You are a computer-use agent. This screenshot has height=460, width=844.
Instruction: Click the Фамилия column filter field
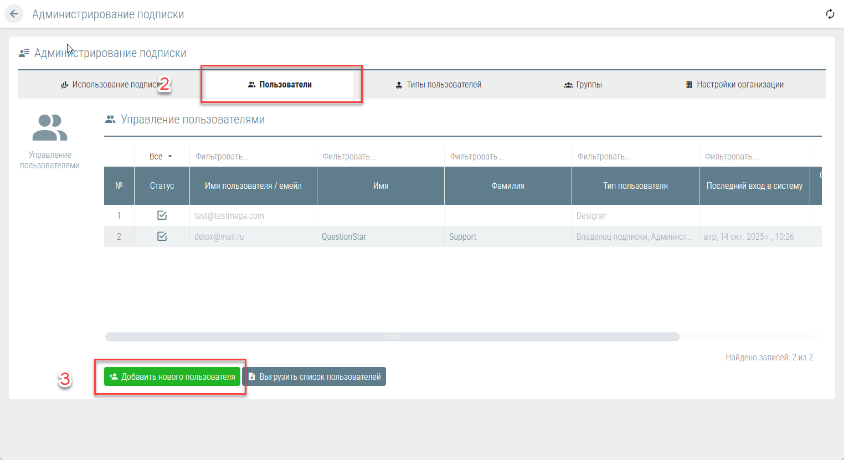[507, 156]
